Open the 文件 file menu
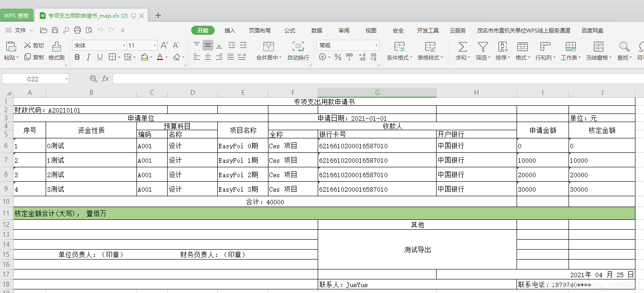The image size is (644, 293). tap(20, 30)
